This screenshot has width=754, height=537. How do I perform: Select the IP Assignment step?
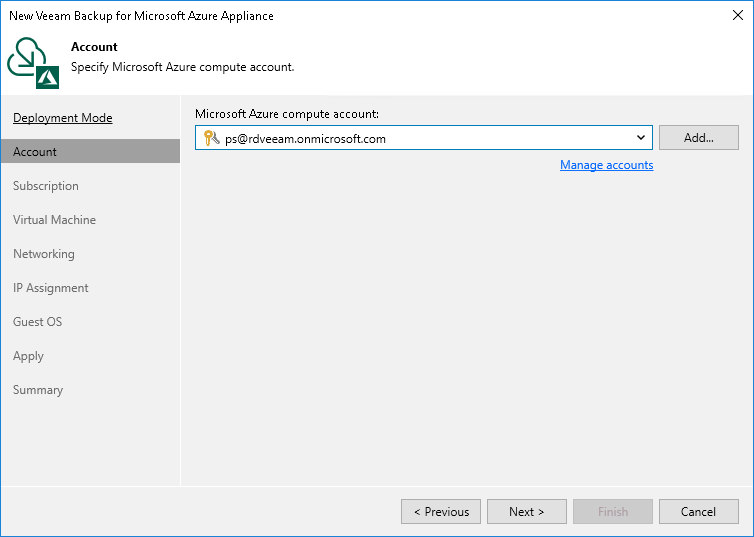tap(51, 288)
